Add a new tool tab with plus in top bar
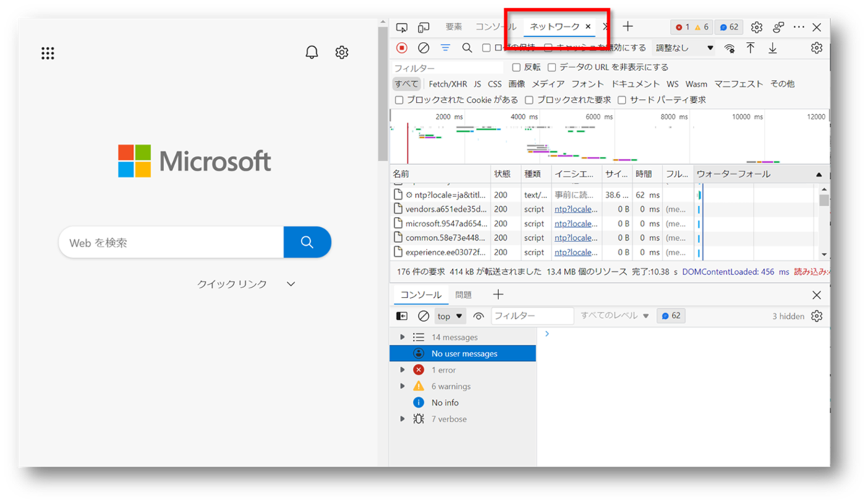Viewport: 868px width, 504px height. (627, 27)
